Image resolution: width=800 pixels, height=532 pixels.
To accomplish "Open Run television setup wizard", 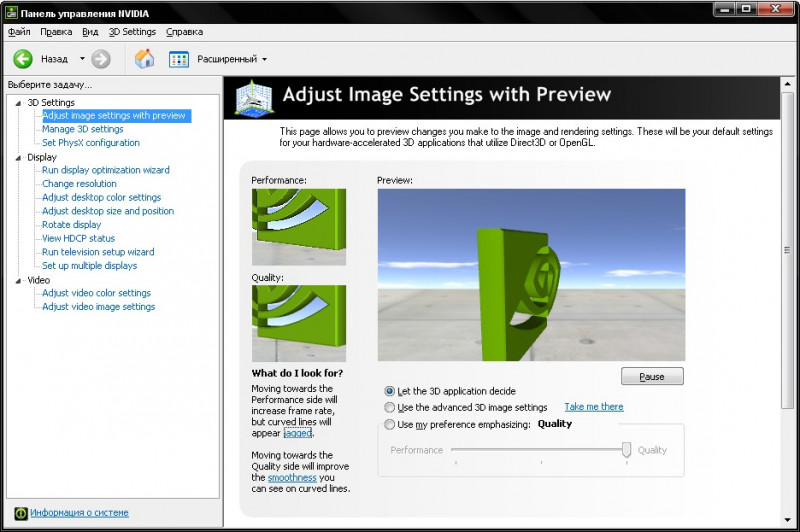I will tap(98, 252).
